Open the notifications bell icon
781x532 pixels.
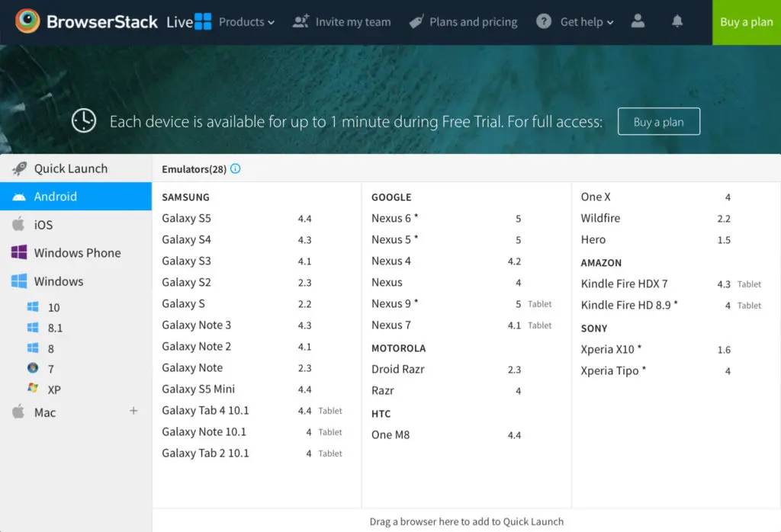pos(677,21)
